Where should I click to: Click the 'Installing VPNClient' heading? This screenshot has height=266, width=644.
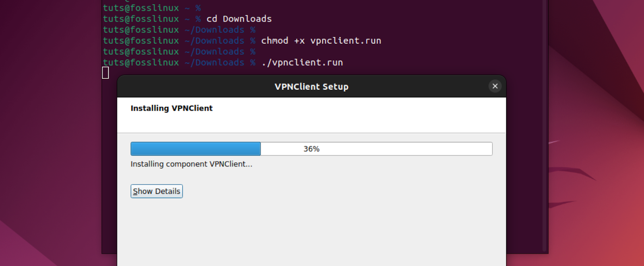point(171,108)
